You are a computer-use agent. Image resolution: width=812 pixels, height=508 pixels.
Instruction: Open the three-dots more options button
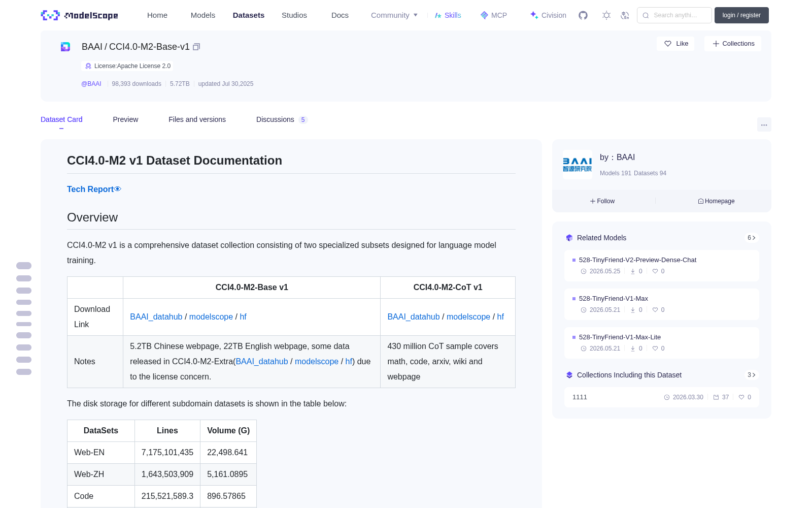764,124
